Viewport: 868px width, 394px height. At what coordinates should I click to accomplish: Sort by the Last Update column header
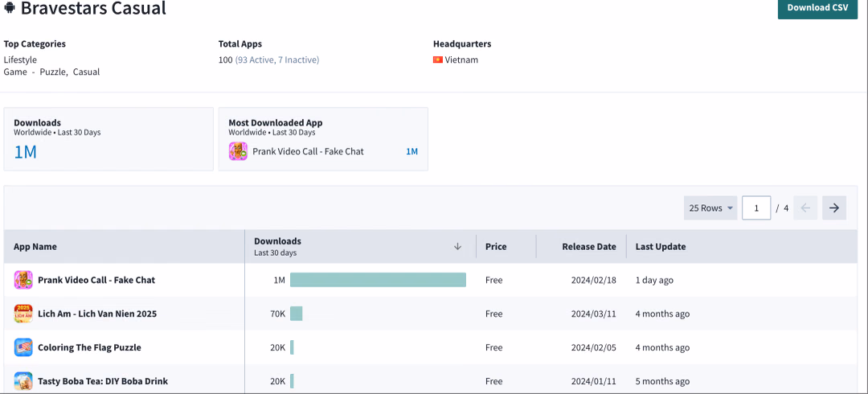click(661, 247)
